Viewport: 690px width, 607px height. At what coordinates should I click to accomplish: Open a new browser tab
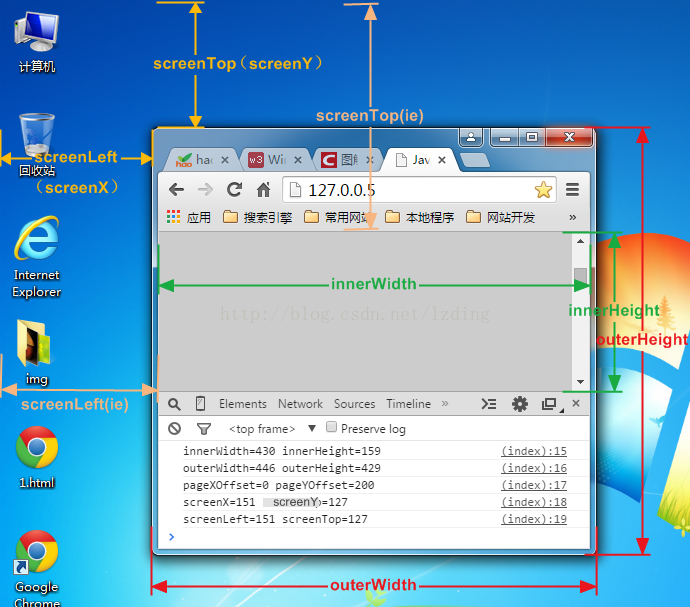tap(475, 160)
